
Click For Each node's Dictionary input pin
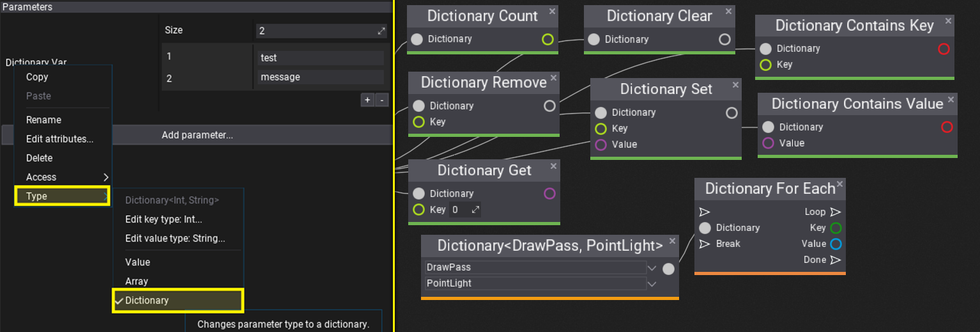point(705,228)
